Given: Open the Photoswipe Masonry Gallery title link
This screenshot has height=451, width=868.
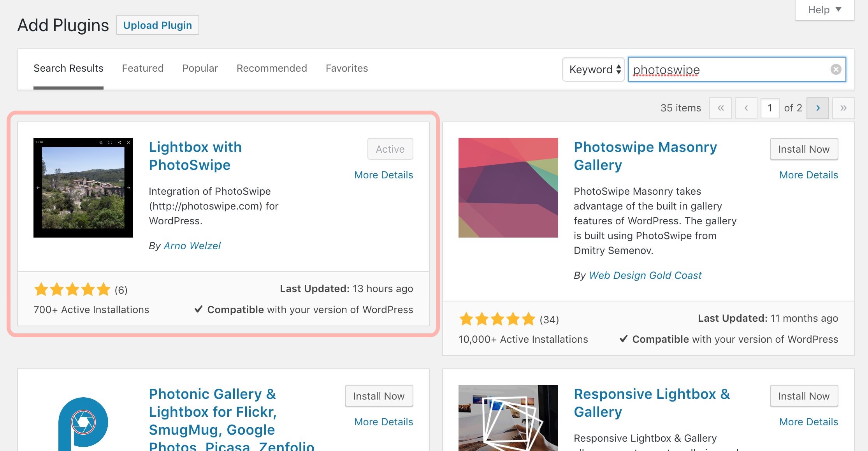Looking at the screenshot, I should tap(645, 156).
